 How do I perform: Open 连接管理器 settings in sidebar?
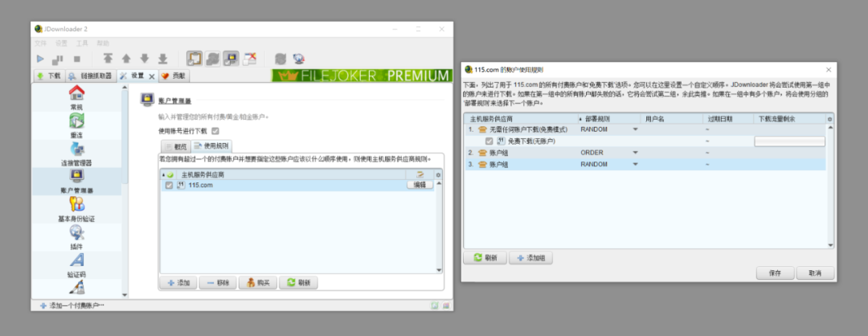pyautogui.click(x=76, y=154)
